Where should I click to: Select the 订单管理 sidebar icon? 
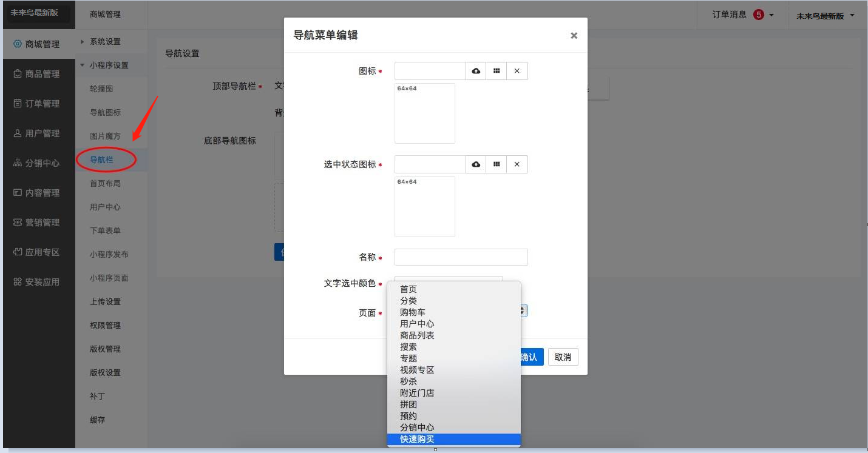click(x=18, y=104)
